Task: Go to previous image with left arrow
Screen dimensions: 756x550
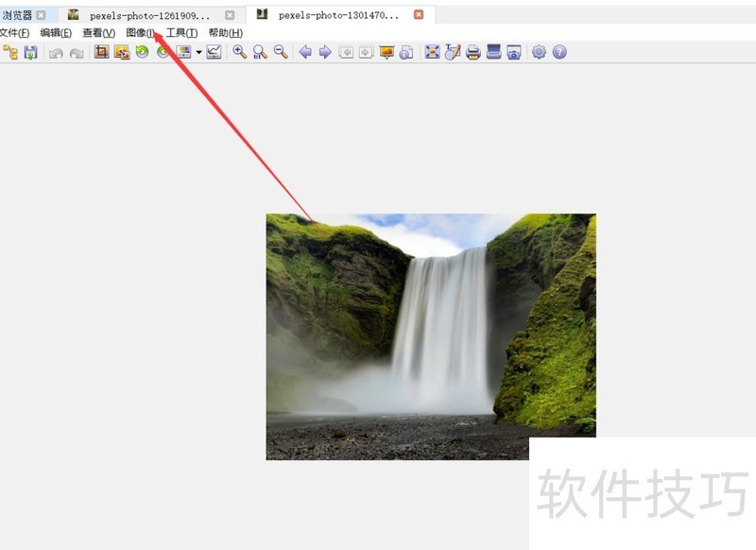Action: coord(305,52)
